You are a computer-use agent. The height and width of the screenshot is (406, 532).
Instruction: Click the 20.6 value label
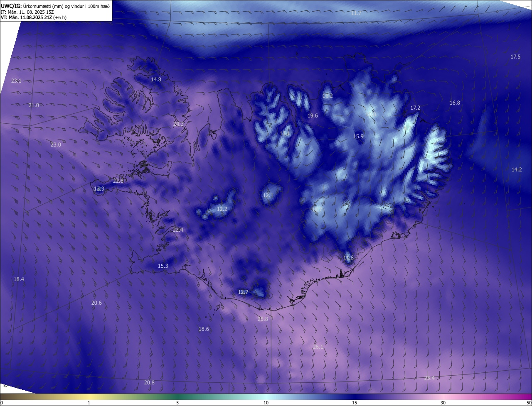click(x=96, y=303)
